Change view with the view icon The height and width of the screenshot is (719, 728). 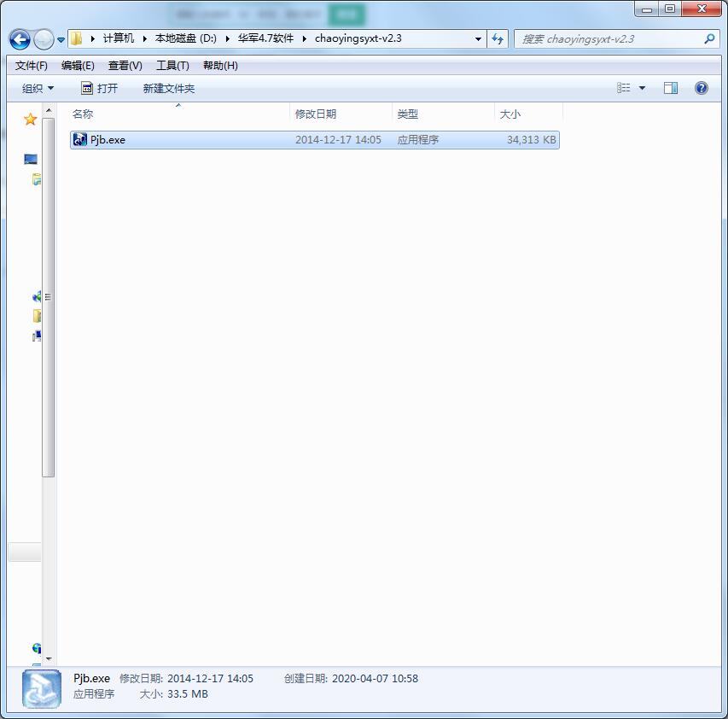[624, 88]
